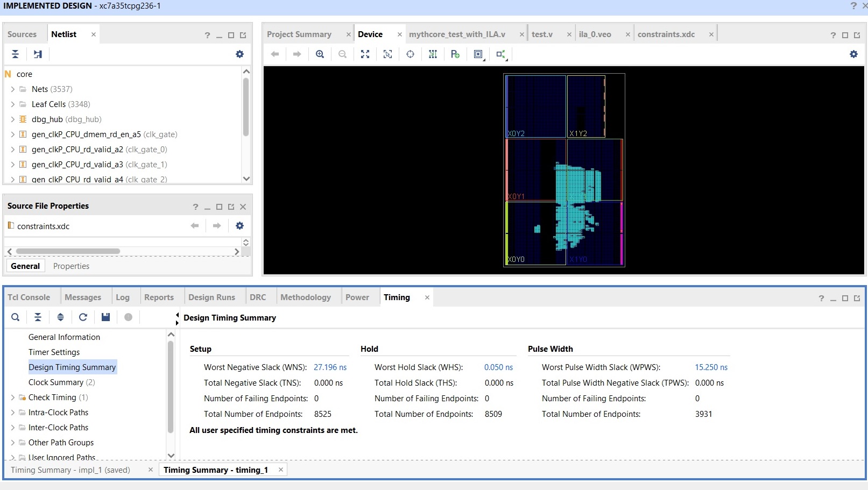Expand Check Timing in the timing tree
The height and width of the screenshot is (490, 868).
[13, 397]
